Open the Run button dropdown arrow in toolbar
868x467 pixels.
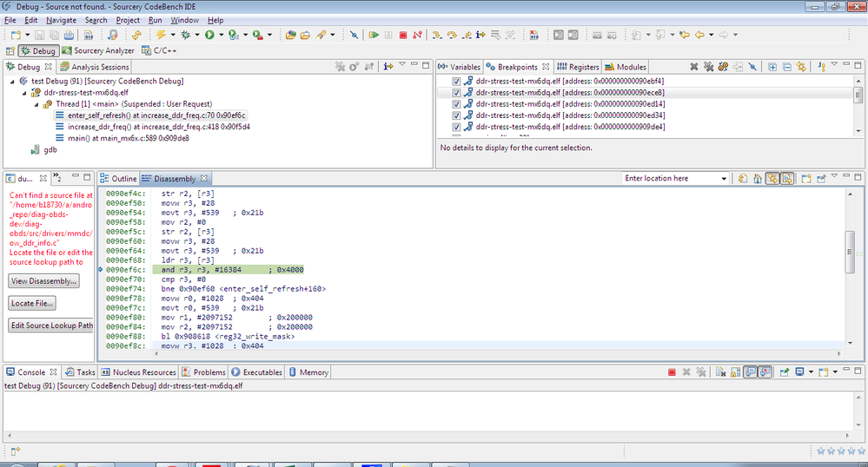221,35
